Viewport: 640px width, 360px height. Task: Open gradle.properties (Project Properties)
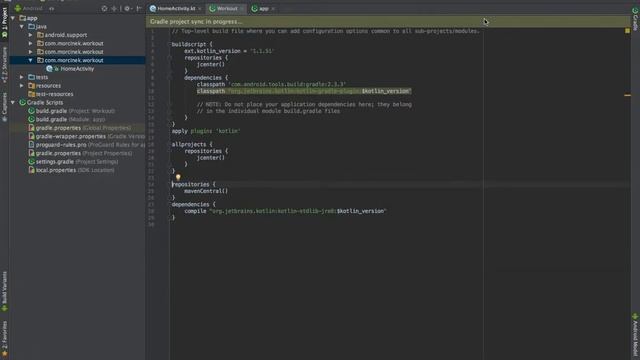pyautogui.click(x=80, y=153)
